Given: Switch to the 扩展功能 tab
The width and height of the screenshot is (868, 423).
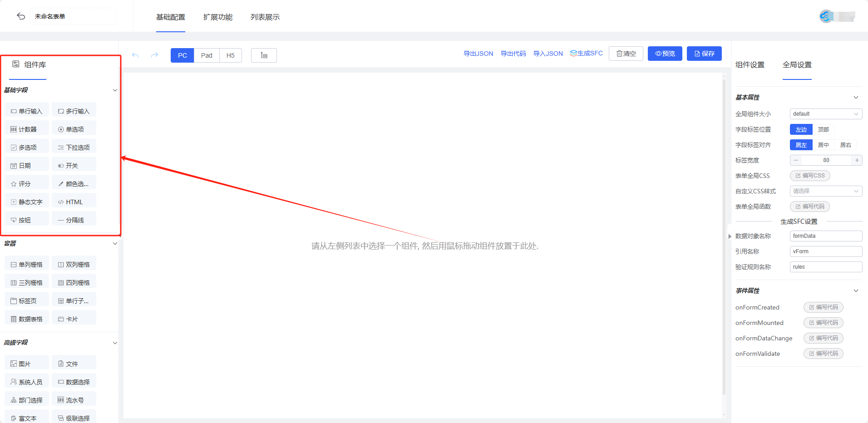Looking at the screenshot, I should [x=217, y=17].
